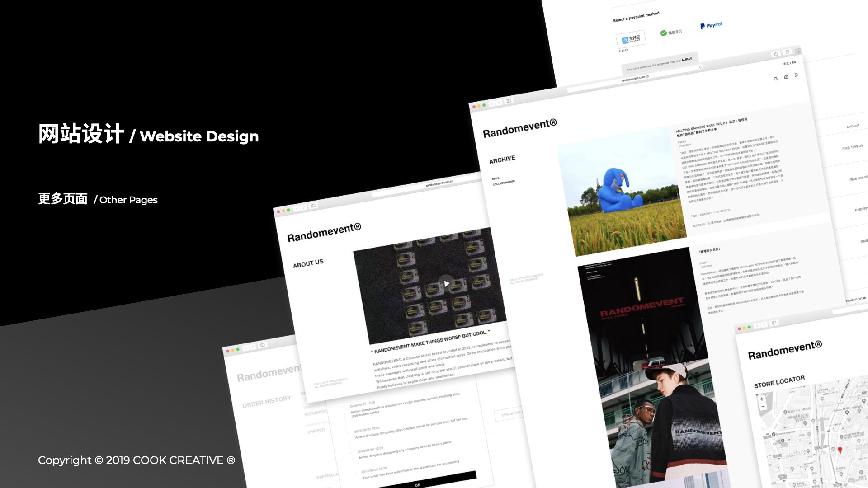Zoom in with the map plus button
868x488 pixels.
[762, 399]
